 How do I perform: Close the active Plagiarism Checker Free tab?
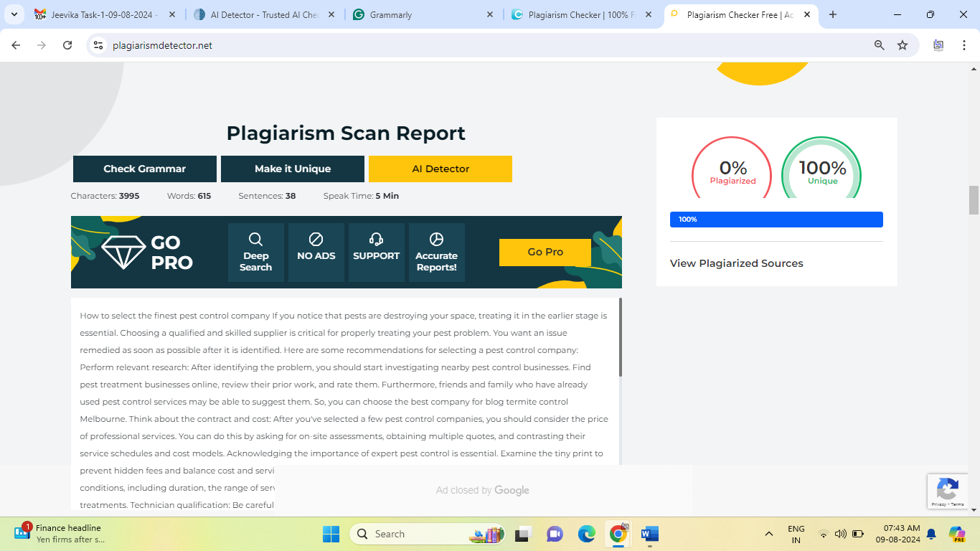tap(807, 14)
